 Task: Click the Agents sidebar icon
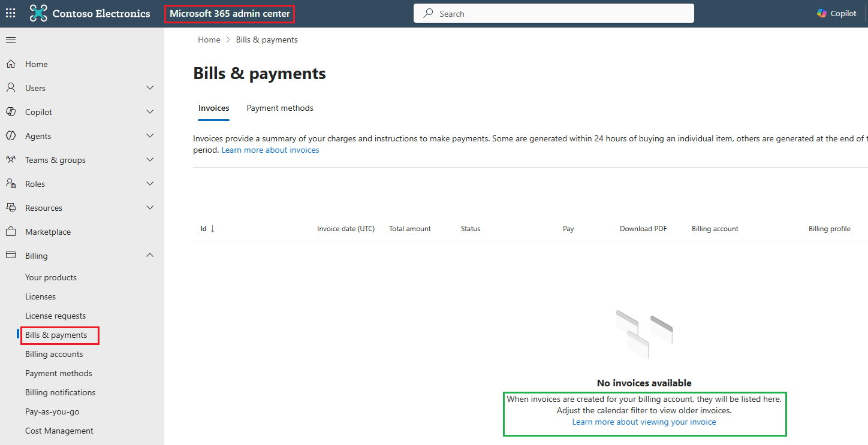click(11, 136)
